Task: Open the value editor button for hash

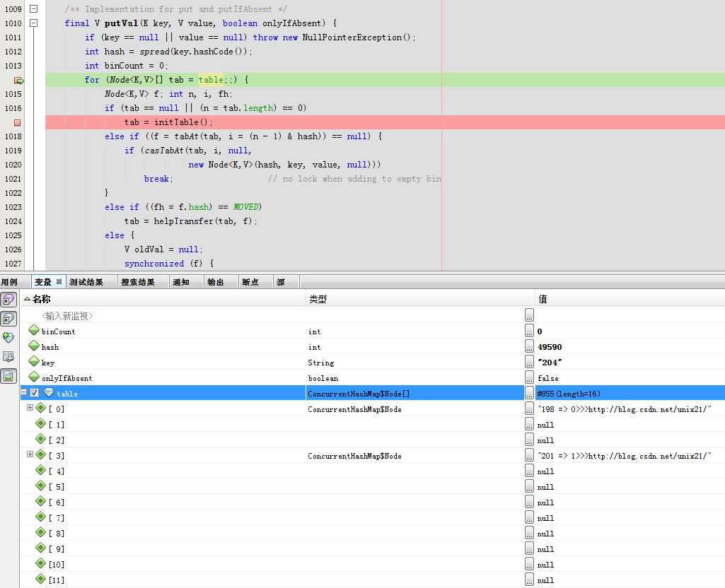Action: point(529,346)
